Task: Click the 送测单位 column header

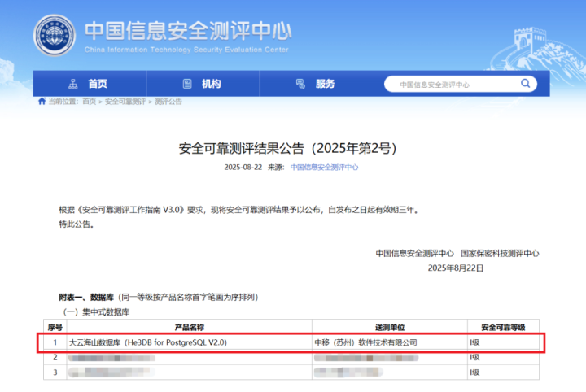Action: [x=390, y=328]
